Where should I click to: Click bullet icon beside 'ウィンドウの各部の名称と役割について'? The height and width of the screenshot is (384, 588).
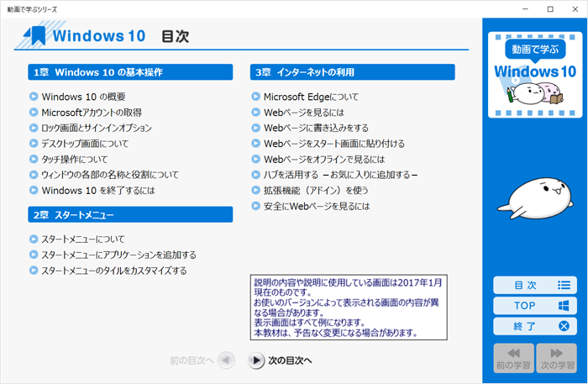[x=34, y=175]
